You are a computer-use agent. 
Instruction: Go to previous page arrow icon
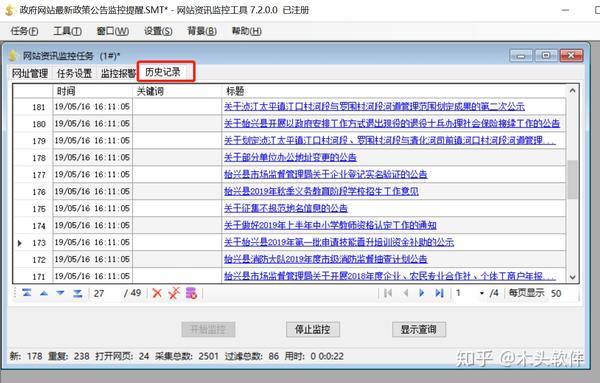point(406,293)
